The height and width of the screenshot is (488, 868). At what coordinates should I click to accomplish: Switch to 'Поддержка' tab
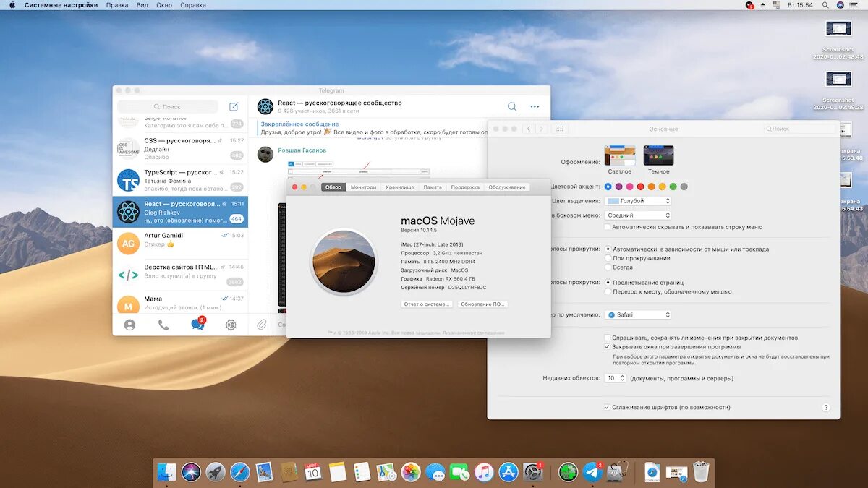pos(465,187)
